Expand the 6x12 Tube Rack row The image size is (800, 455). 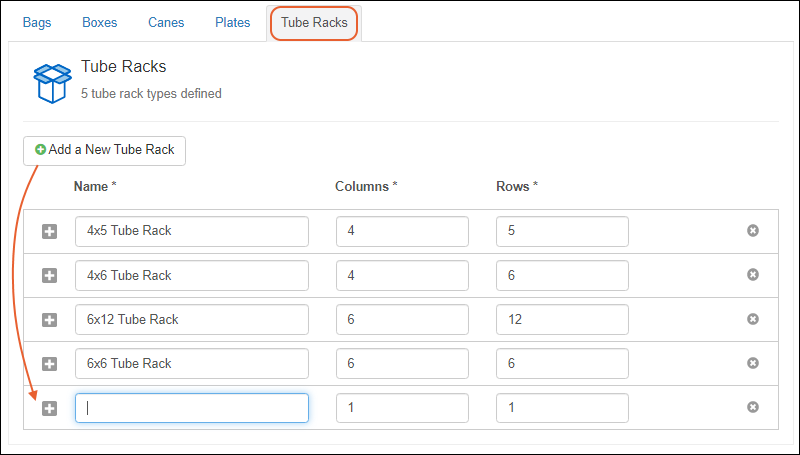50,319
